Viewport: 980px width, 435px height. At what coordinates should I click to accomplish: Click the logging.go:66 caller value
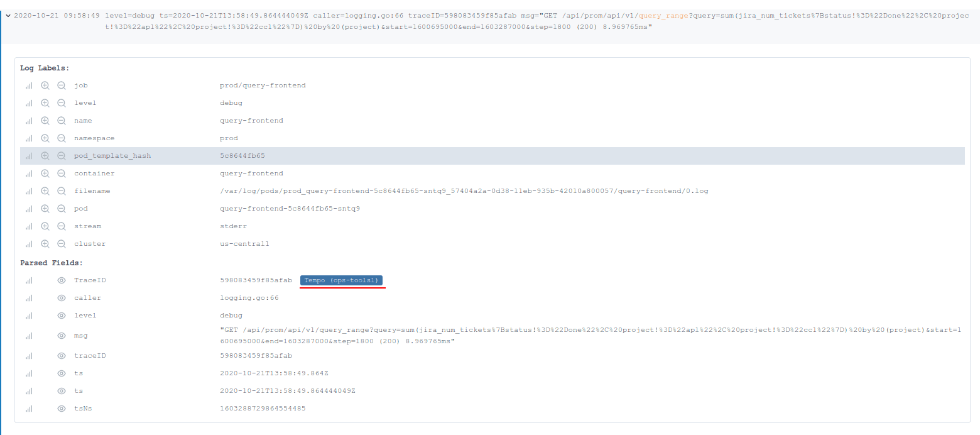pyautogui.click(x=249, y=298)
